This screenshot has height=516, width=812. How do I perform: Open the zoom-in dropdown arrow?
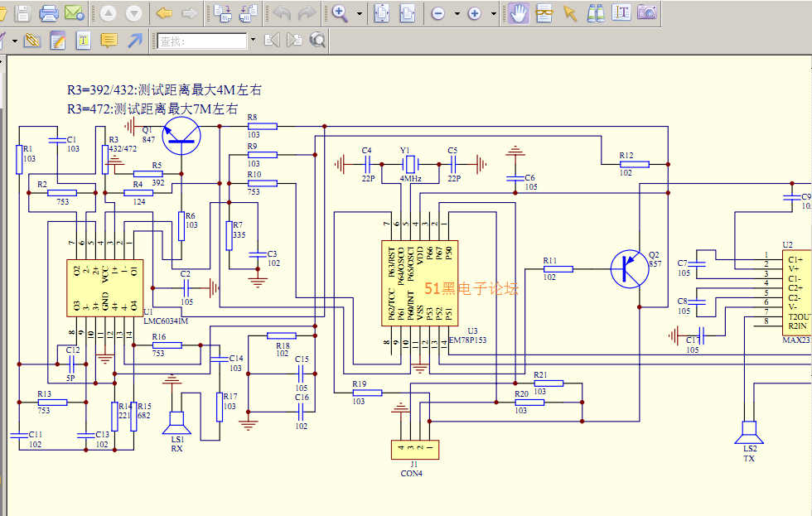point(493,13)
